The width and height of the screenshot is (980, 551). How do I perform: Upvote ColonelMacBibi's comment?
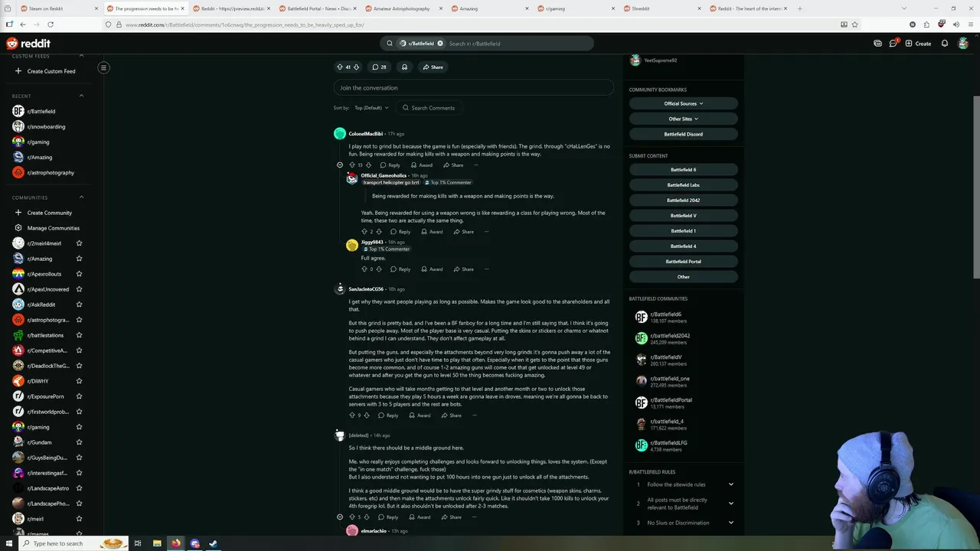pos(352,165)
